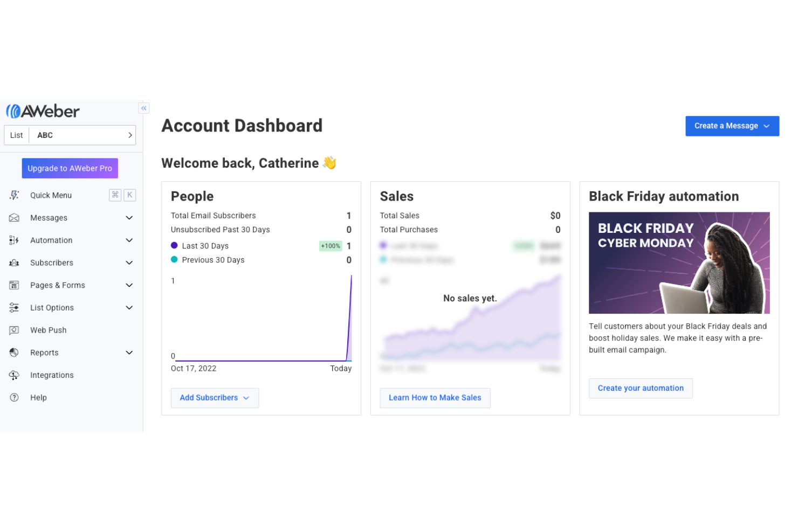Click the Create your automation button

click(x=640, y=388)
